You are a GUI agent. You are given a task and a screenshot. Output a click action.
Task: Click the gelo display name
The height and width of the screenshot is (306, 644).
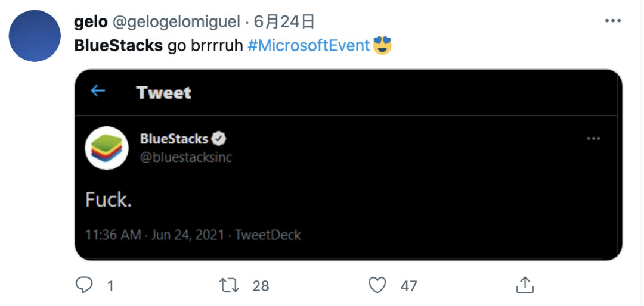tap(91, 22)
